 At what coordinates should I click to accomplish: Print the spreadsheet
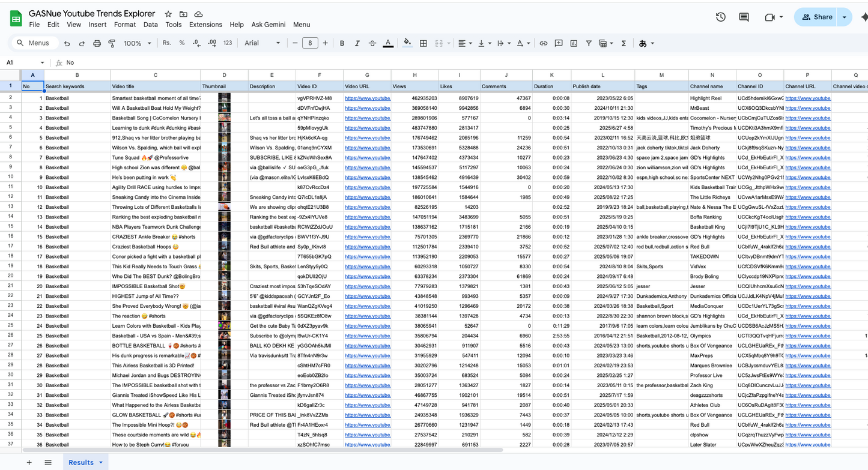pyautogui.click(x=97, y=43)
